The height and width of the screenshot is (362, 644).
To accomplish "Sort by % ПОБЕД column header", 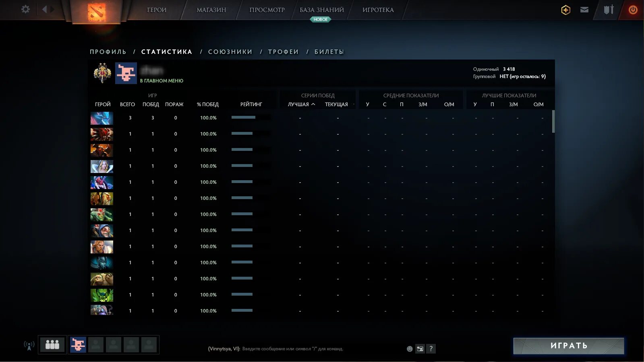I will 208,105.
